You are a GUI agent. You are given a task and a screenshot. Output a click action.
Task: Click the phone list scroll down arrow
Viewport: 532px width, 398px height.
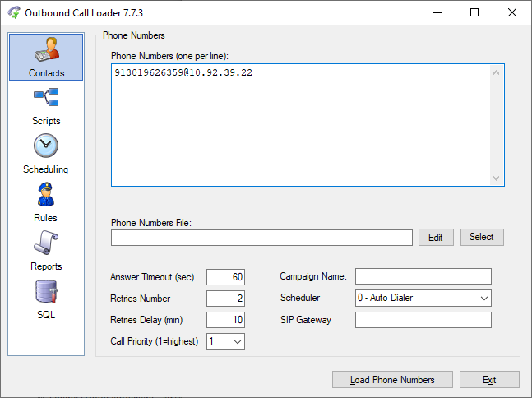496,178
